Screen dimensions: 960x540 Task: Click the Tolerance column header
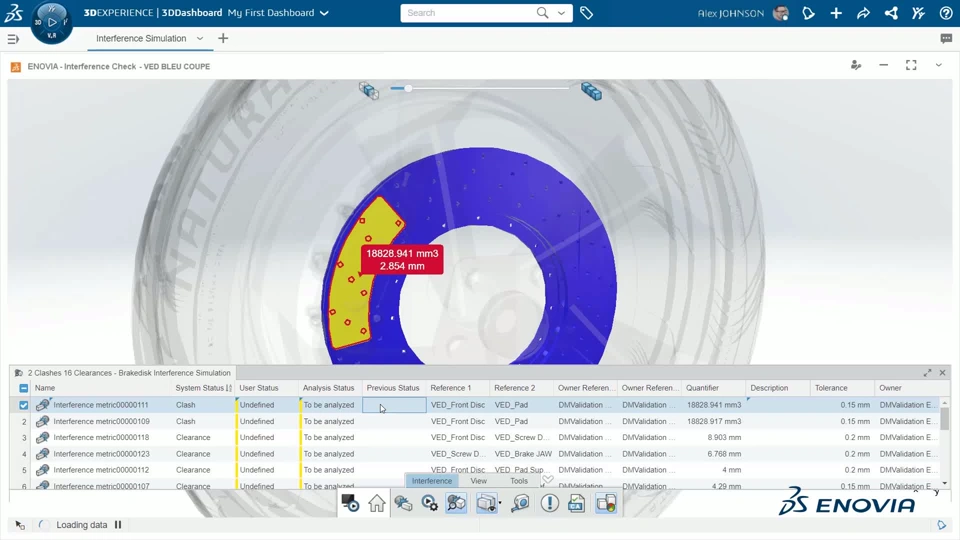pyautogui.click(x=831, y=388)
